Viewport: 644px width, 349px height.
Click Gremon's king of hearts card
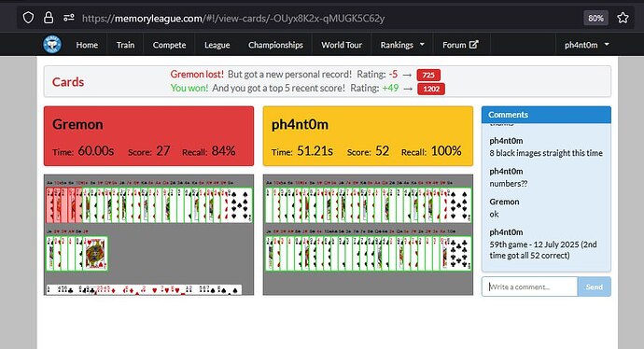click(x=96, y=253)
